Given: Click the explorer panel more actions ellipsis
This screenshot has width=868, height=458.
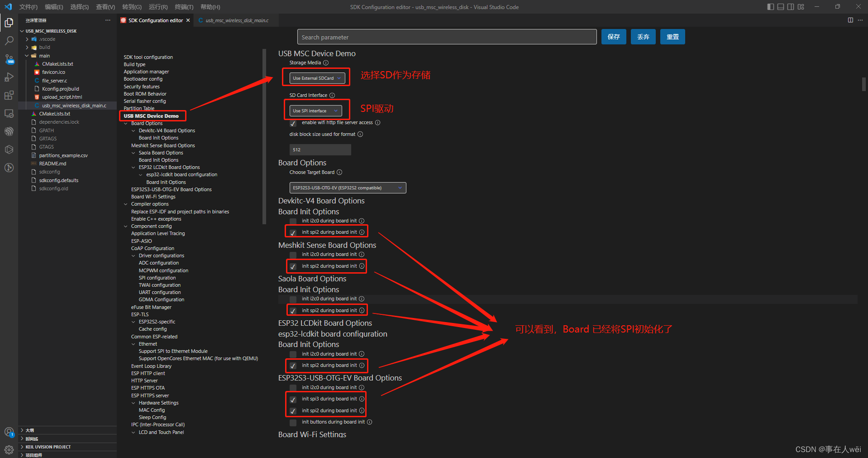Looking at the screenshot, I should pos(108,20).
